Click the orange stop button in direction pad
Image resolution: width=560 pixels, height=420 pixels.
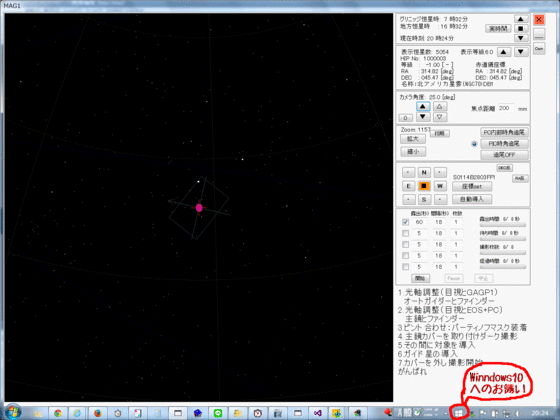424,186
